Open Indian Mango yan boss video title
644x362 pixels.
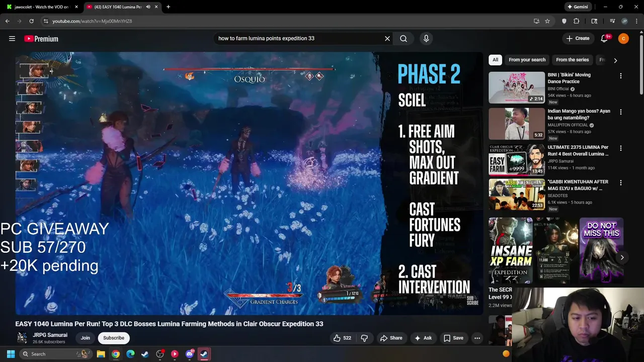(x=579, y=115)
